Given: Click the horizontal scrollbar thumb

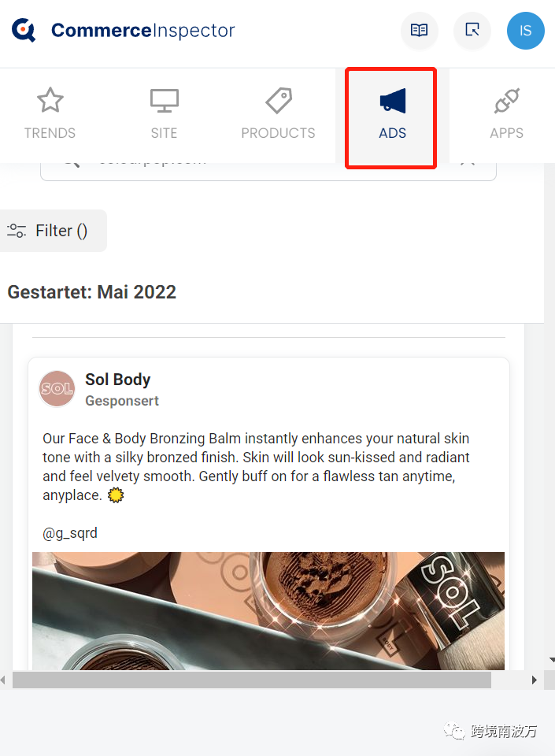Looking at the screenshot, I should pos(251,680).
